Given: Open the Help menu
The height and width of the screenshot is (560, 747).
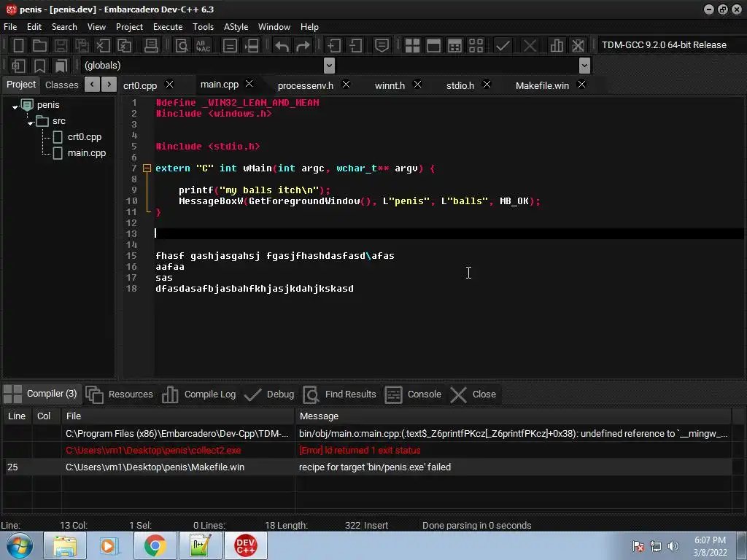Looking at the screenshot, I should [x=309, y=27].
